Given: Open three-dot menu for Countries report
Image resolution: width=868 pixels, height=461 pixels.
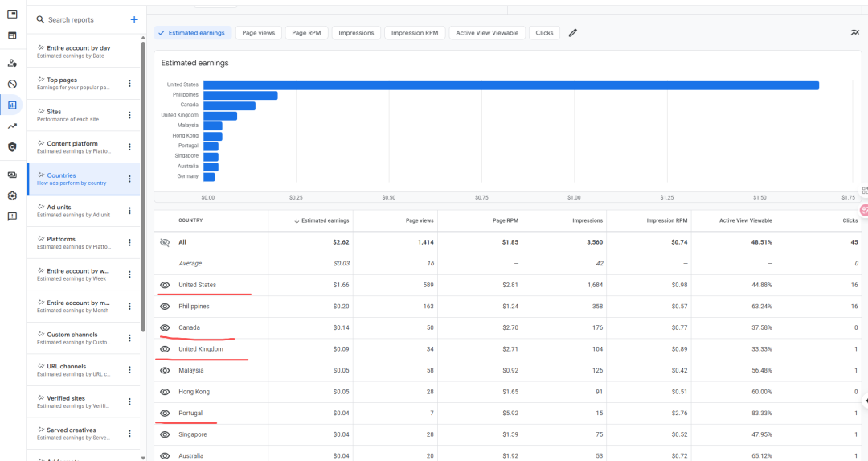Looking at the screenshot, I should tap(129, 179).
